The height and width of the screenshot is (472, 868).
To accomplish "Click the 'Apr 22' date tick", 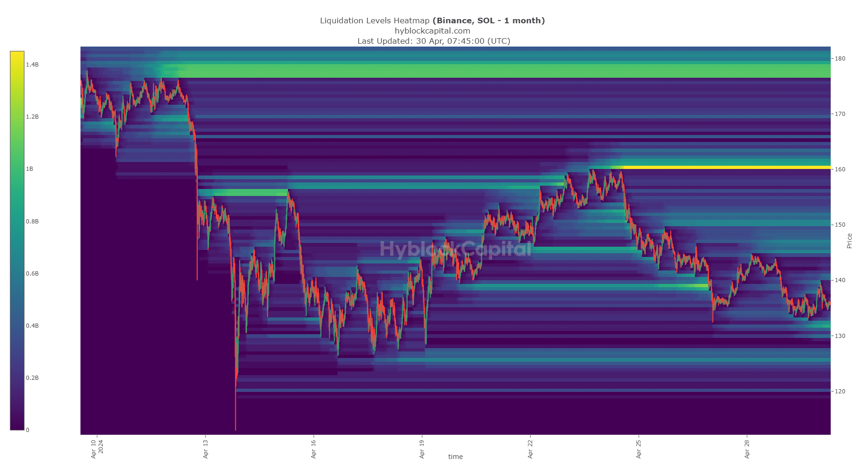I will click(x=530, y=449).
